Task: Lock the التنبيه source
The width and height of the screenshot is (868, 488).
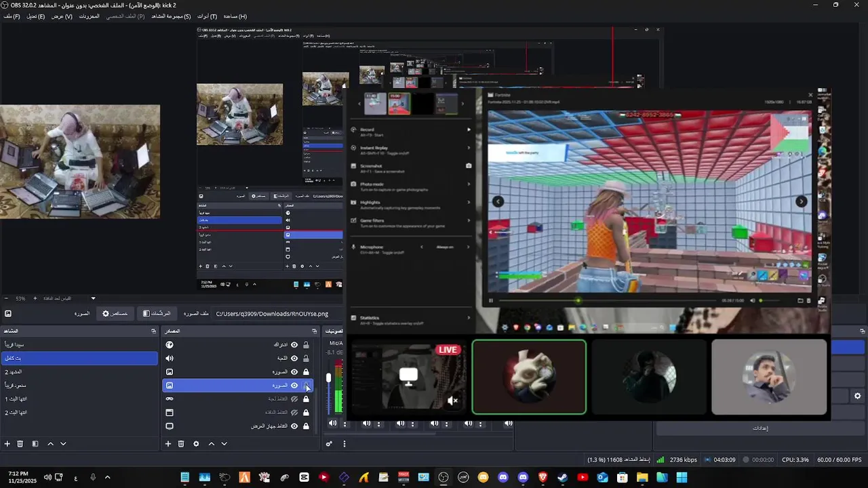Action: point(306,359)
